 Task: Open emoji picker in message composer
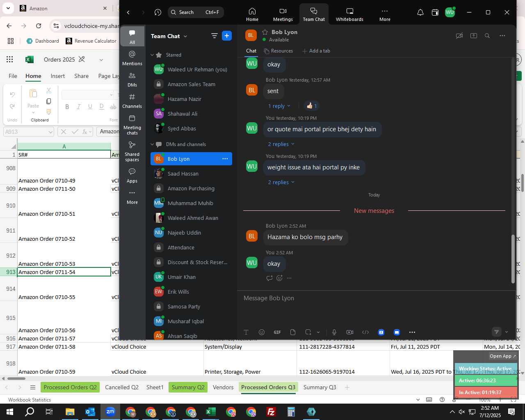(x=262, y=332)
